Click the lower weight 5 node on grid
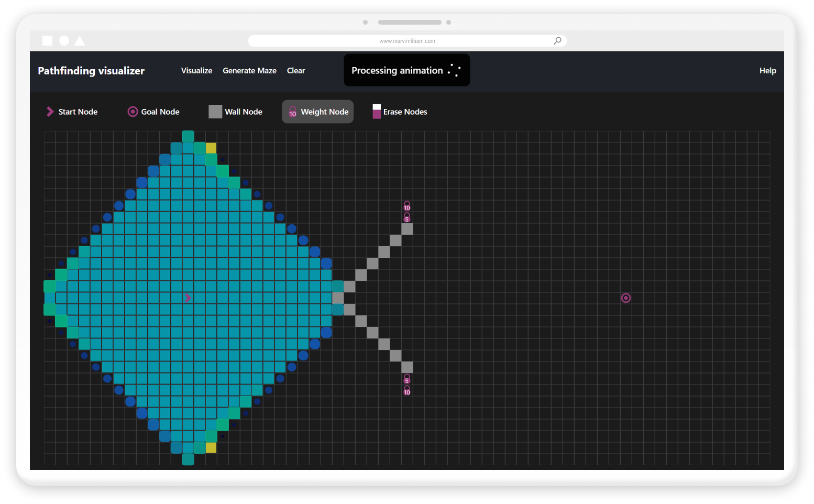This screenshot has height=504, width=814. click(x=407, y=379)
